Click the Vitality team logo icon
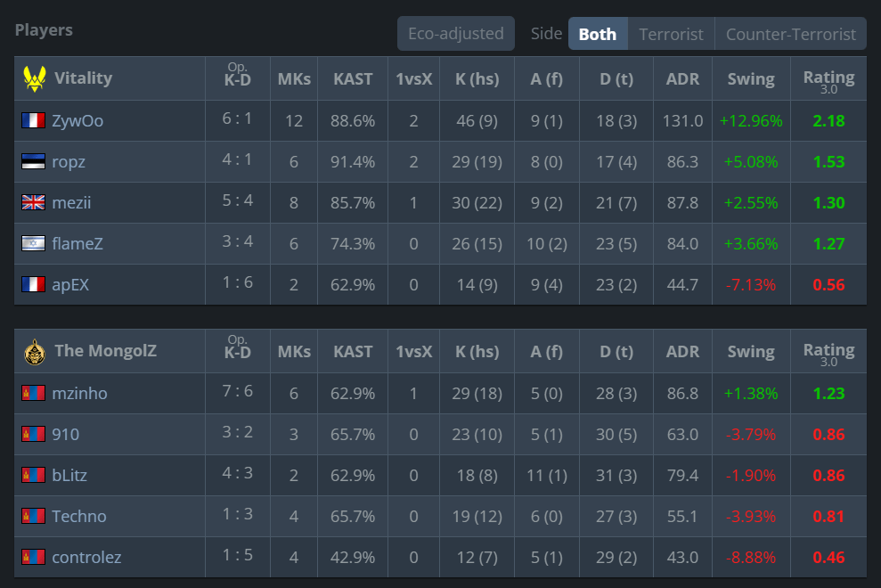Image resolution: width=881 pixels, height=588 pixels. click(34, 78)
